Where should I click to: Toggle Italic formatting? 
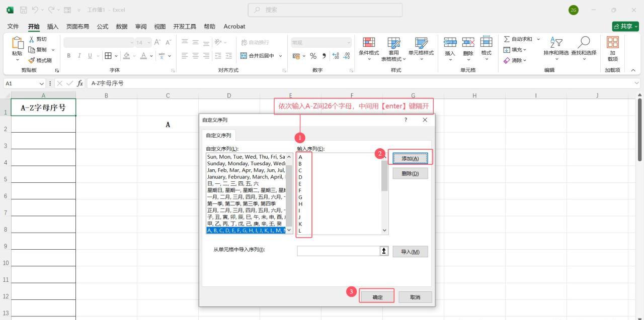click(79, 56)
